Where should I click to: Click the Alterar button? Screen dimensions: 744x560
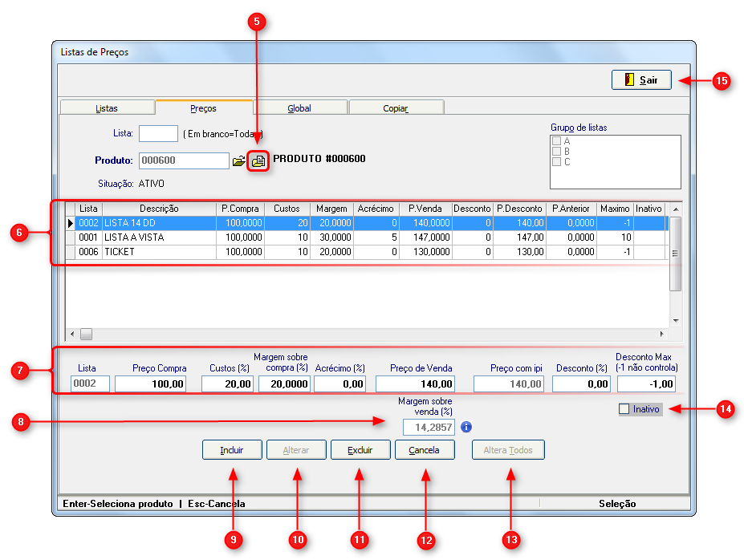coord(296,450)
